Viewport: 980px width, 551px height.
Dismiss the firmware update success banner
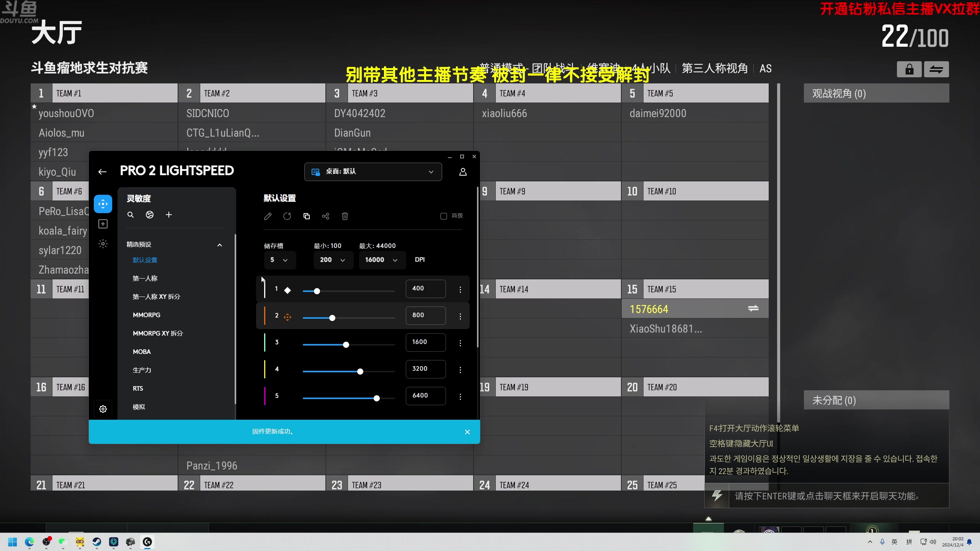click(x=467, y=432)
